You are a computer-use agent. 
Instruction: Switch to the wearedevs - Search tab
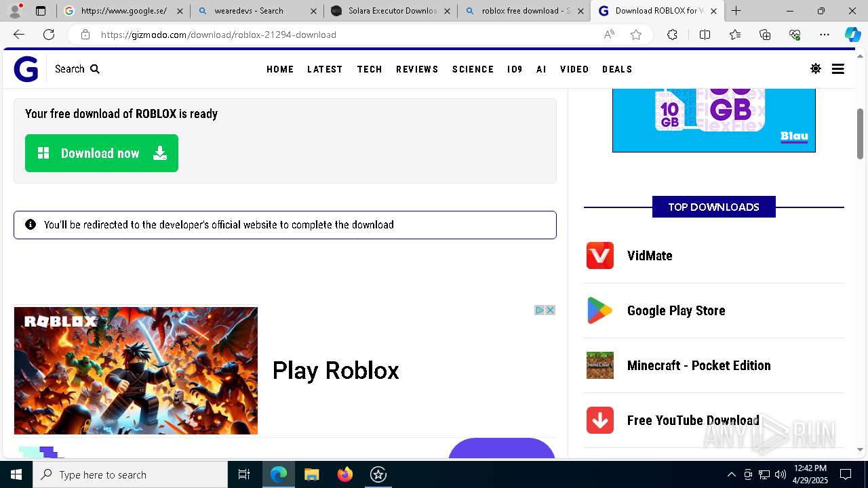[x=256, y=11]
